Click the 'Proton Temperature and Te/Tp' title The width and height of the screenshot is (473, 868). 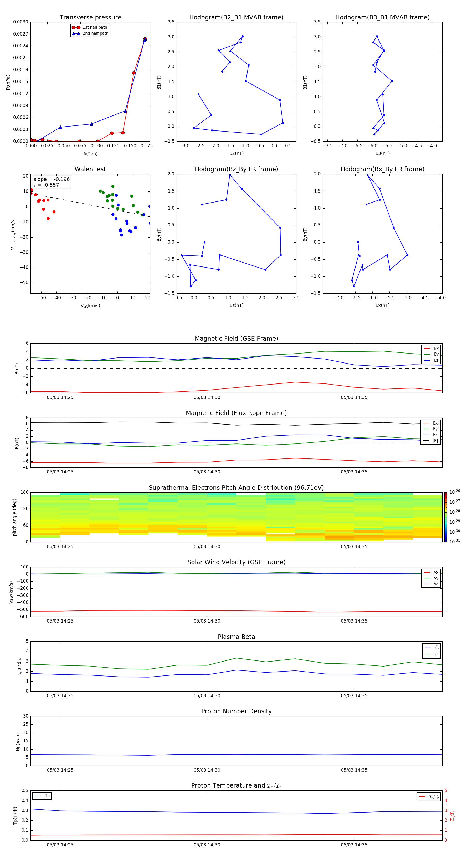(x=236, y=786)
